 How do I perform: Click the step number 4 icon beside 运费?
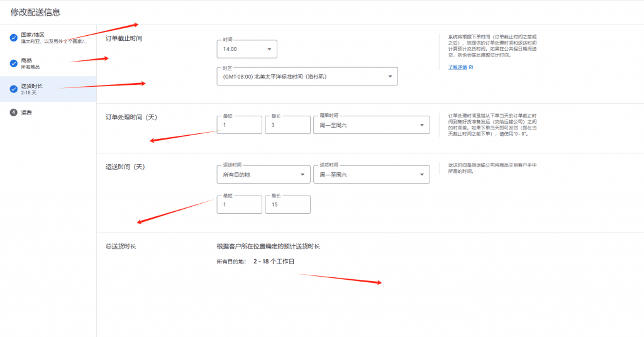click(14, 113)
